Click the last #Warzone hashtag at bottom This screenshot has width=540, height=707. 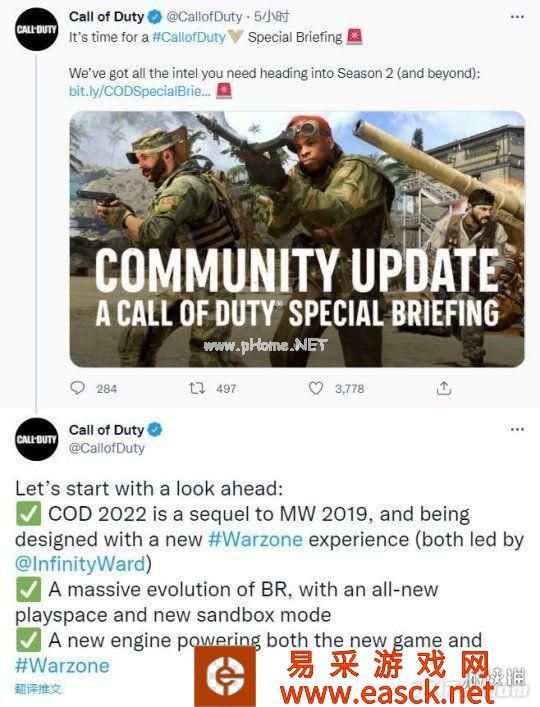(62, 666)
